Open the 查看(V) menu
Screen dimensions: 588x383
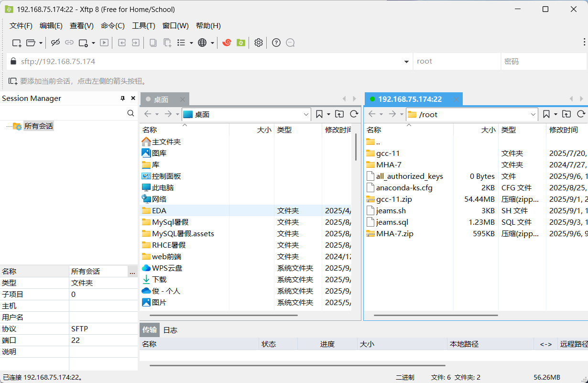pos(82,26)
